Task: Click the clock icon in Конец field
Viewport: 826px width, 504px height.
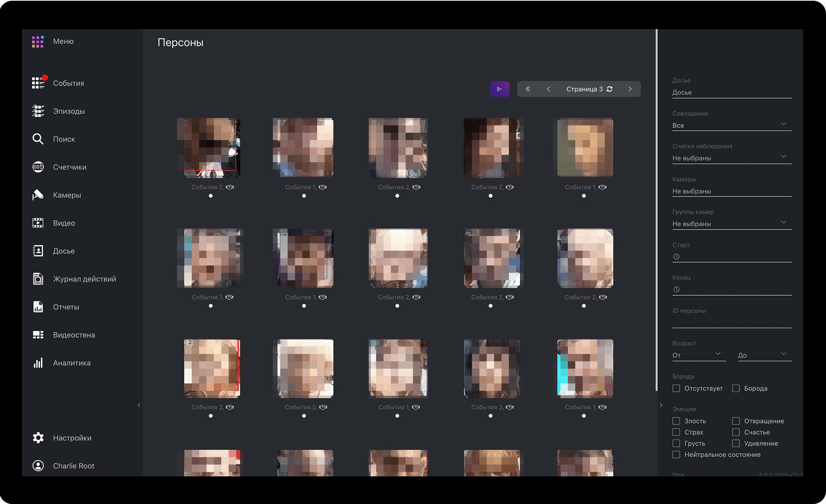Action: (x=676, y=289)
